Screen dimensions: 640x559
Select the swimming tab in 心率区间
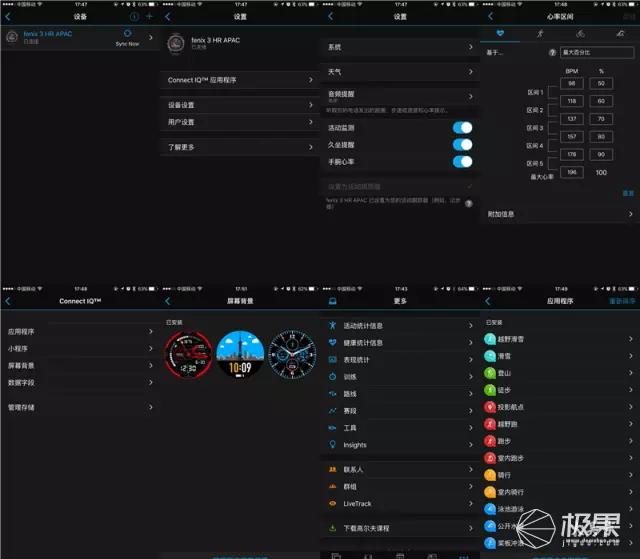(620, 33)
